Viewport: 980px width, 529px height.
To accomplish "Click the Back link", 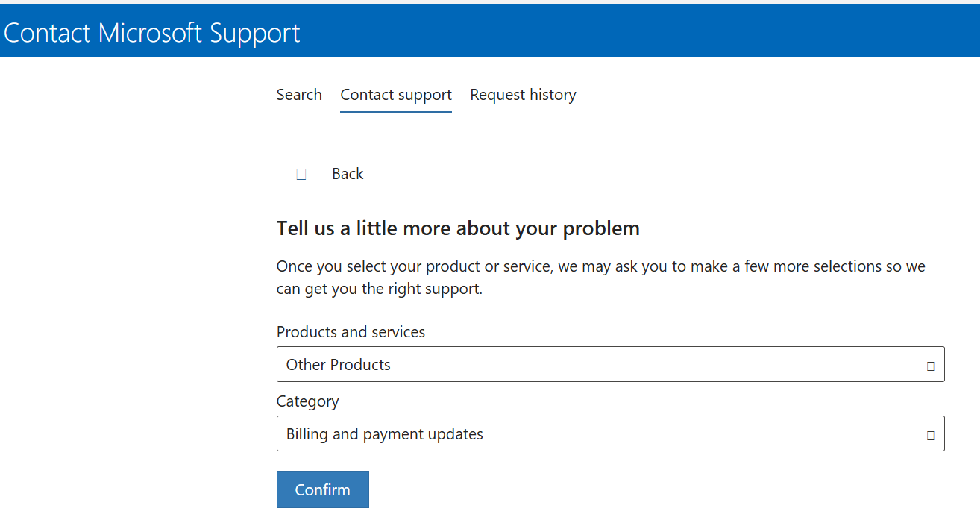I will pos(348,173).
